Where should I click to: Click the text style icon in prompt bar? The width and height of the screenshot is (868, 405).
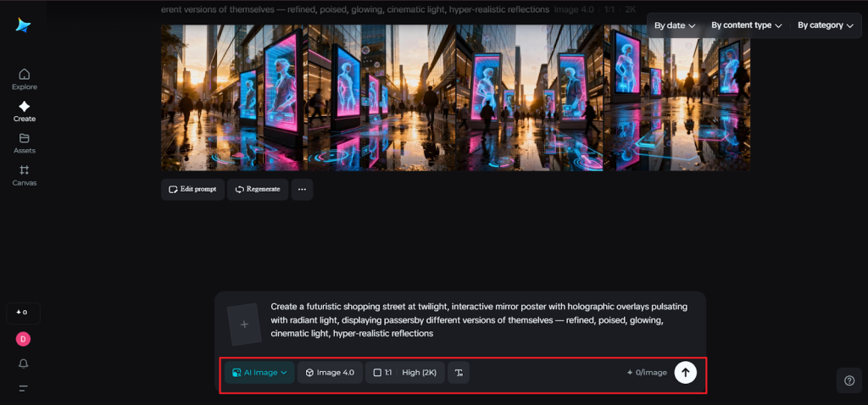[x=459, y=373]
